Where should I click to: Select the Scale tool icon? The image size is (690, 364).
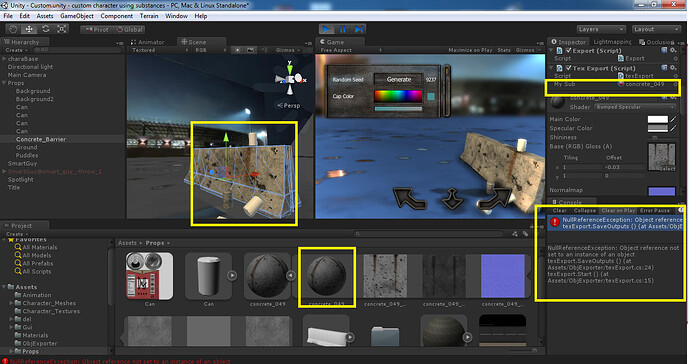(62, 29)
